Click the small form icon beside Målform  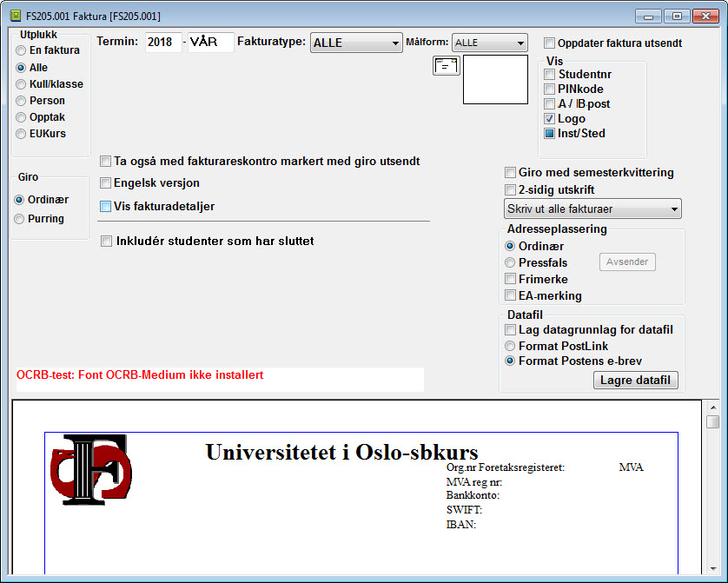447,66
